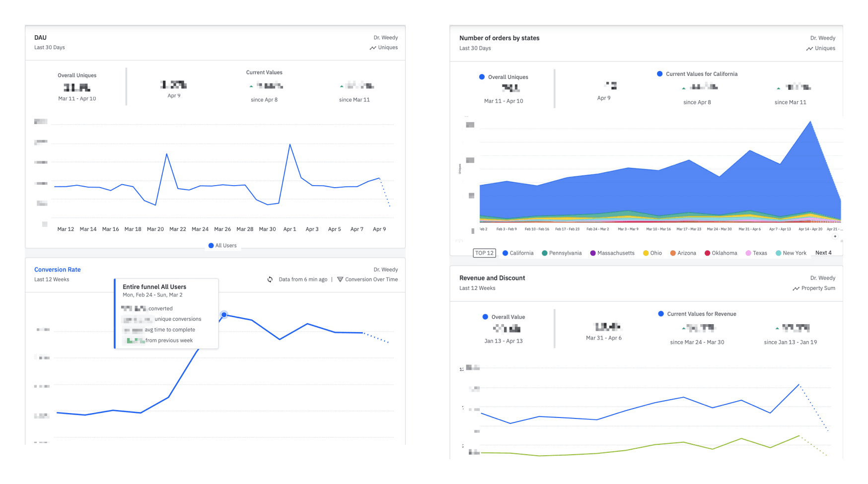Click blue dot beside Current Values for Revenue
868x484 pixels.
pyautogui.click(x=661, y=314)
